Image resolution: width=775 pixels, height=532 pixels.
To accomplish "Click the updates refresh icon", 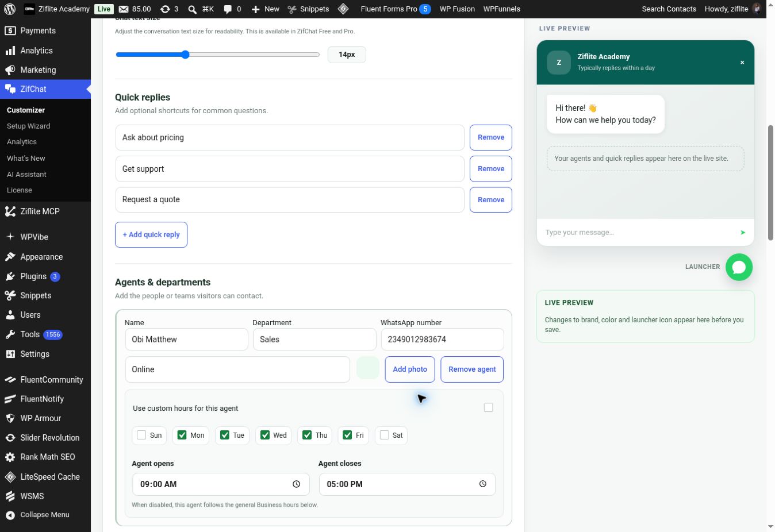I will 166,9.
